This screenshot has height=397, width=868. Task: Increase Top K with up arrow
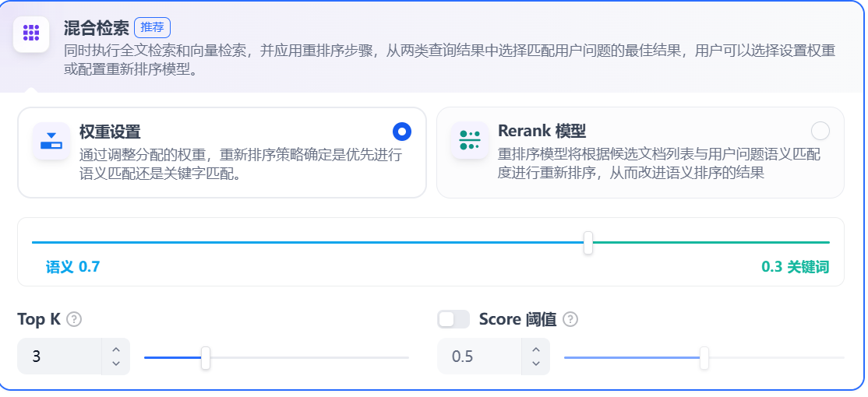coord(116,350)
